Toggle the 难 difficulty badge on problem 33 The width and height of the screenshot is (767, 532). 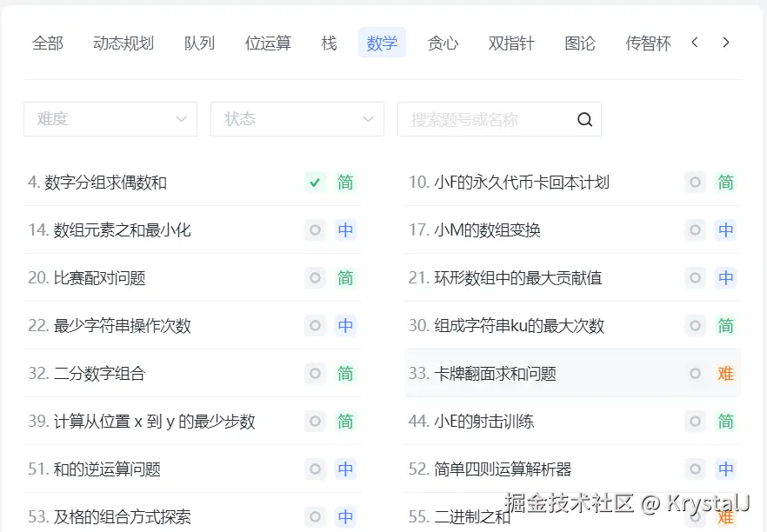point(726,374)
